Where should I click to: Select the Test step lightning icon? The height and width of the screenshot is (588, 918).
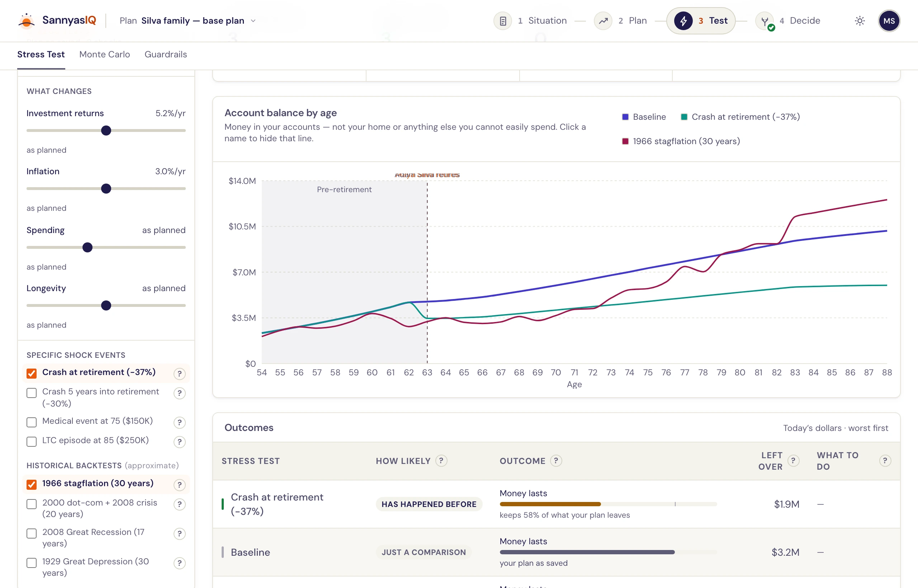[x=683, y=21]
